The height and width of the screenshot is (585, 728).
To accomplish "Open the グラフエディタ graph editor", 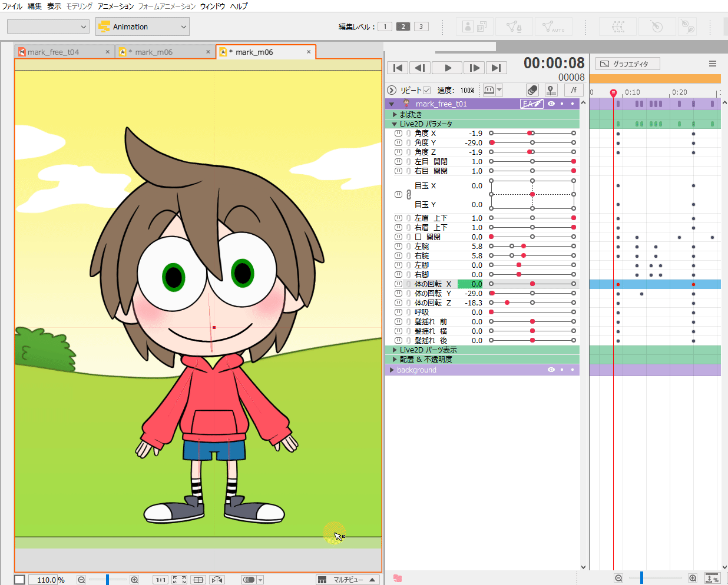I will (x=627, y=64).
